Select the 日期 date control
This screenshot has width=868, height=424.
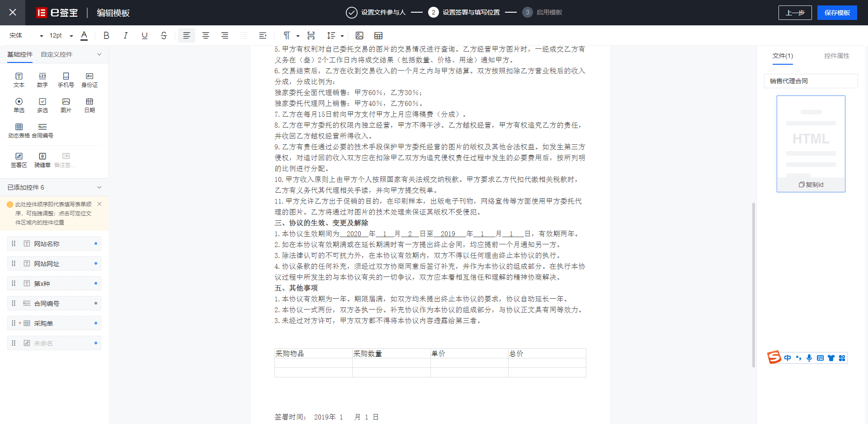click(x=90, y=105)
